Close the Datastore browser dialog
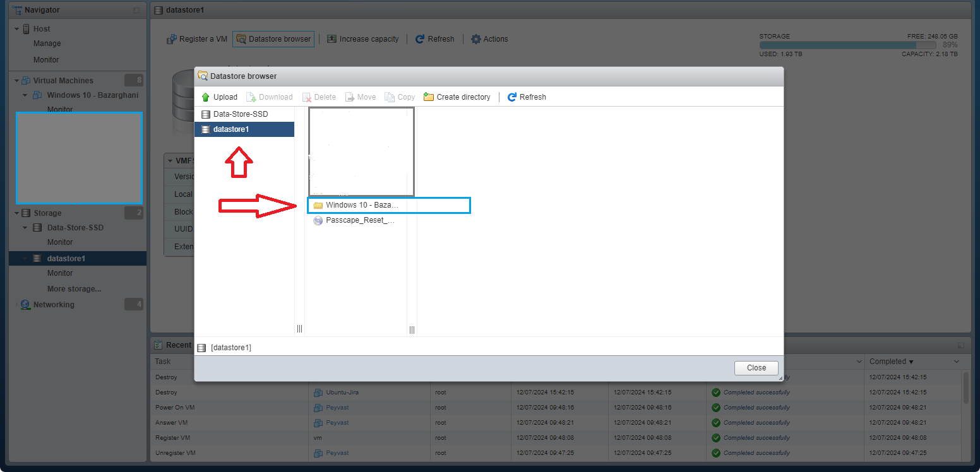Screen dimensions: 980x472 click(x=756, y=369)
